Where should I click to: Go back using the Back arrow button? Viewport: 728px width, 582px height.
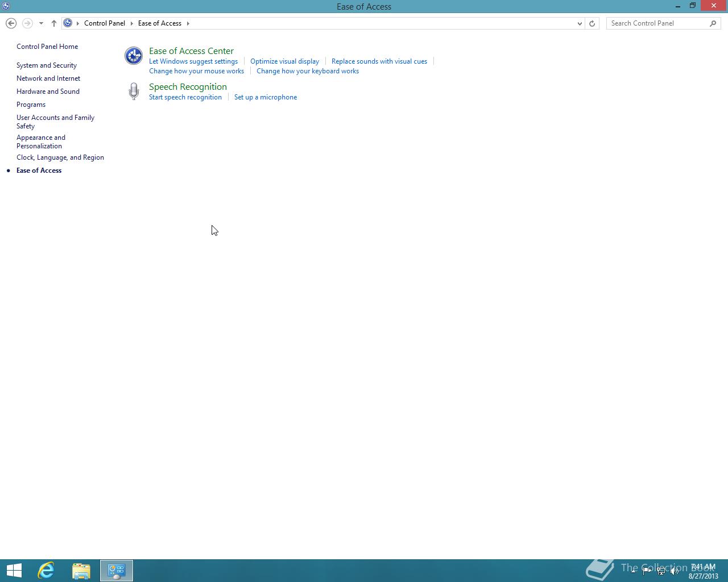[11, 23]
